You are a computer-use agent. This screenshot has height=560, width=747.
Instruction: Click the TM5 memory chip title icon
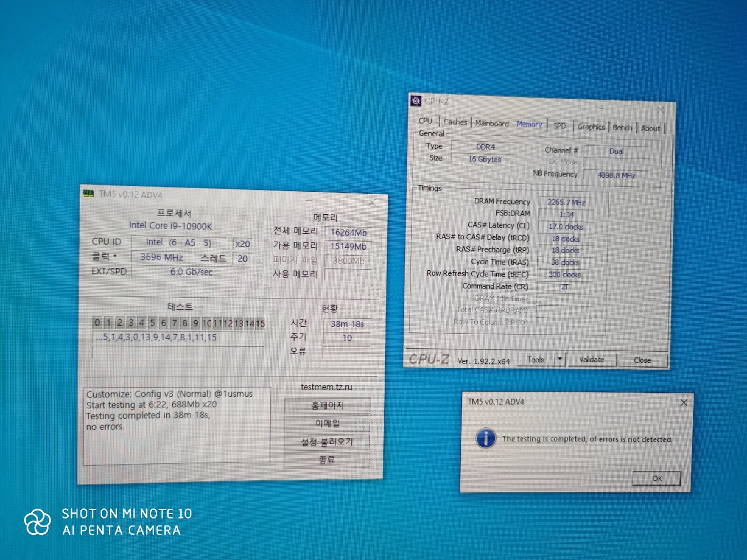point(88,193)
